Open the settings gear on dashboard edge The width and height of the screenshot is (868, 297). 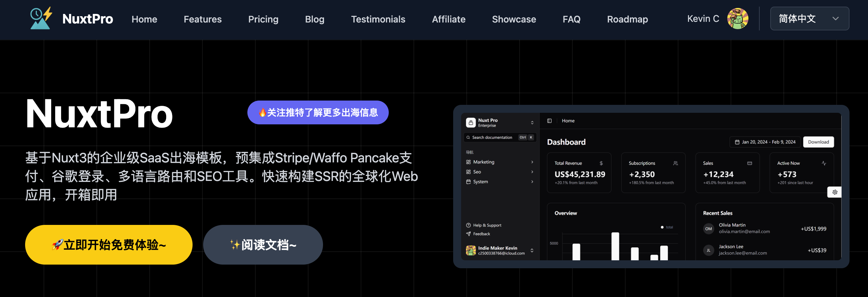pyautogui.click(x=835, y=192)
